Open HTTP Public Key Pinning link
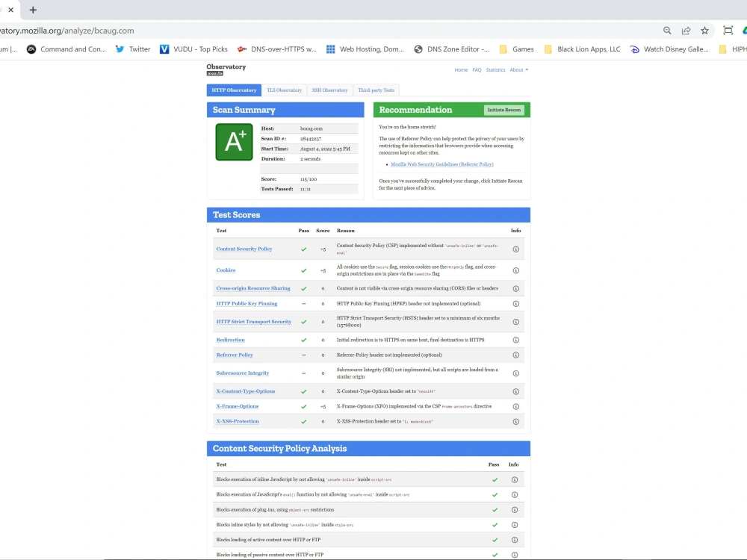Screen dimensions: 747x560 pyautogui.click(x=247, y=303)
